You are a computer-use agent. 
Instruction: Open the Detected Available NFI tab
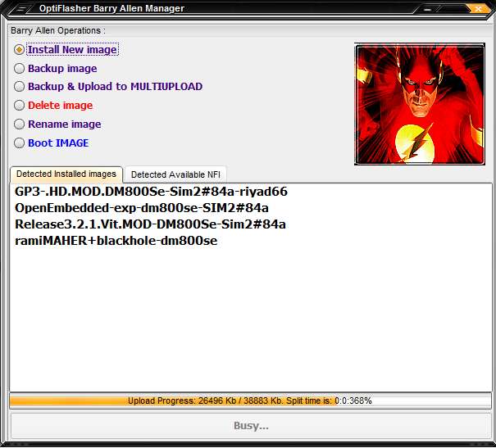tap(175, 174)
